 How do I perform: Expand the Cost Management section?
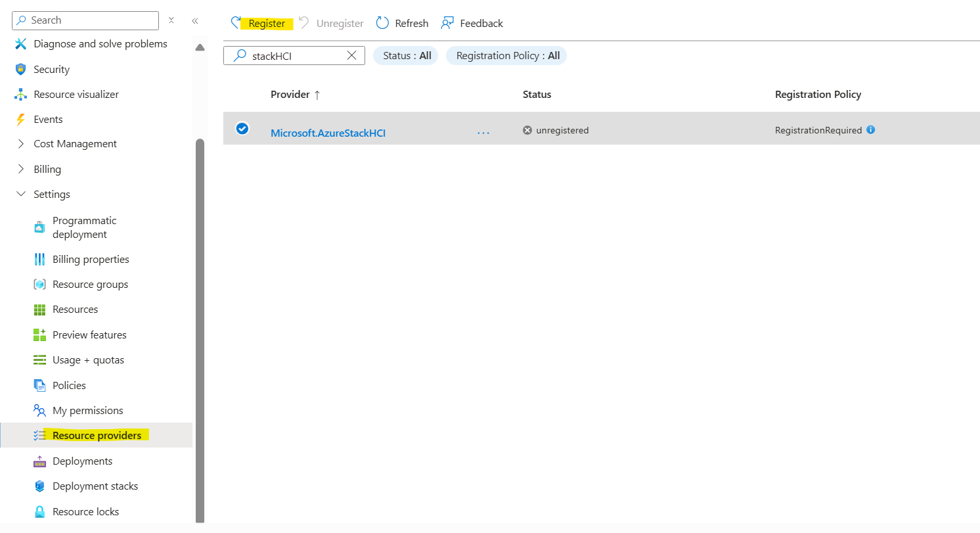[x=21, y=144]
